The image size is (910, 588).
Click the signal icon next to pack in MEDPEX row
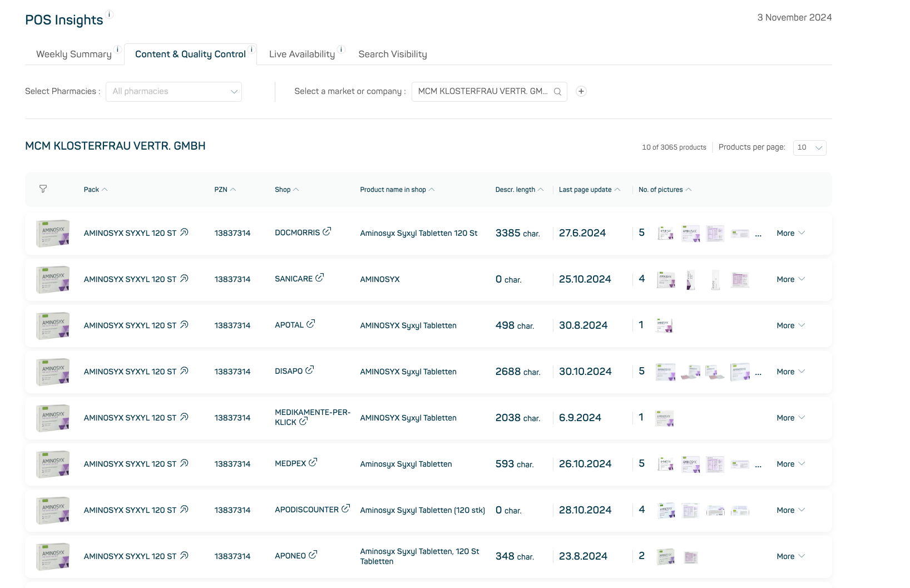(x=184, y=463)
